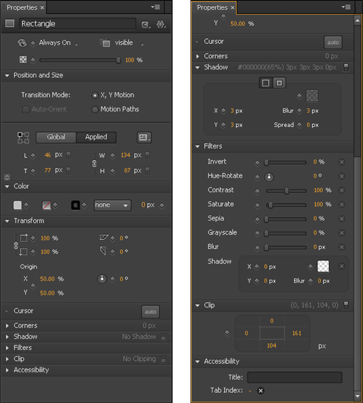Open the black border color swatch
Screen dimensions: 363x403
click(75, 205)
